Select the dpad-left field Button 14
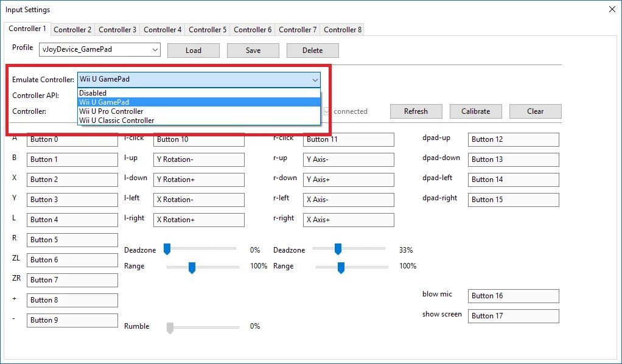The height and width of the screenshot is (364, 622). point(514,180)
